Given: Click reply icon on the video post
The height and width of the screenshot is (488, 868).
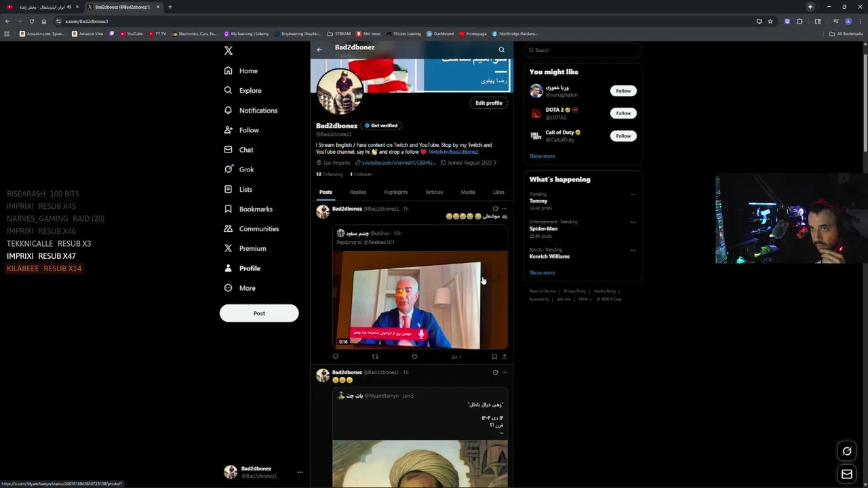Looking at the screenshot, I should [x=335, y=357].
